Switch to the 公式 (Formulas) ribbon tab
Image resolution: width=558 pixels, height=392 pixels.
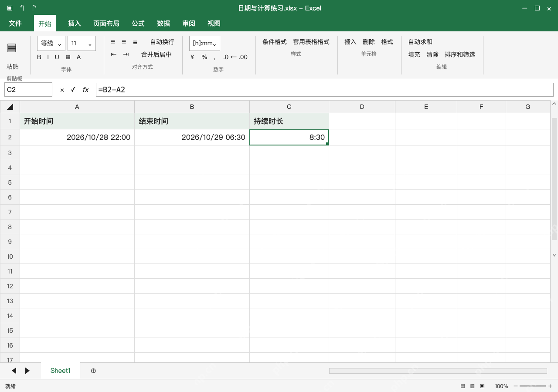coord(138,24)
